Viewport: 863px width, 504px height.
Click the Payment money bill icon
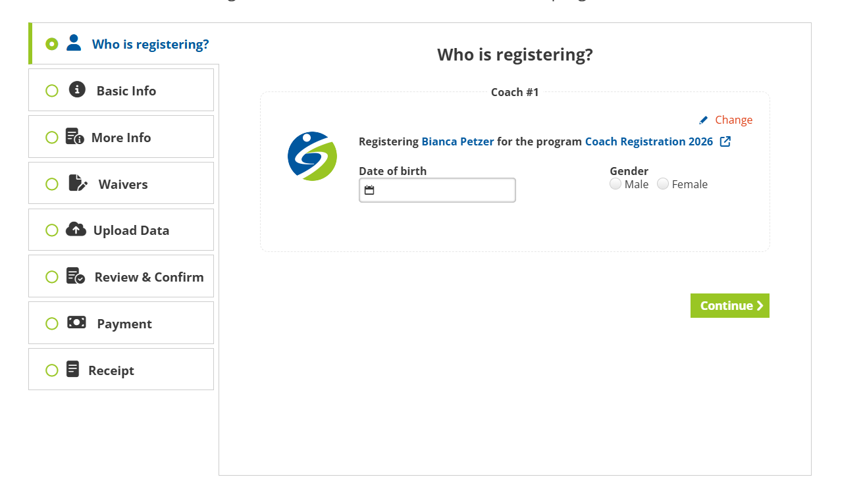[x=76, y=322]
